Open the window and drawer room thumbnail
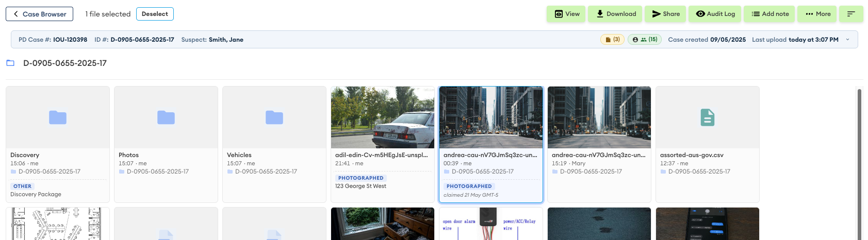 (383, 224)
